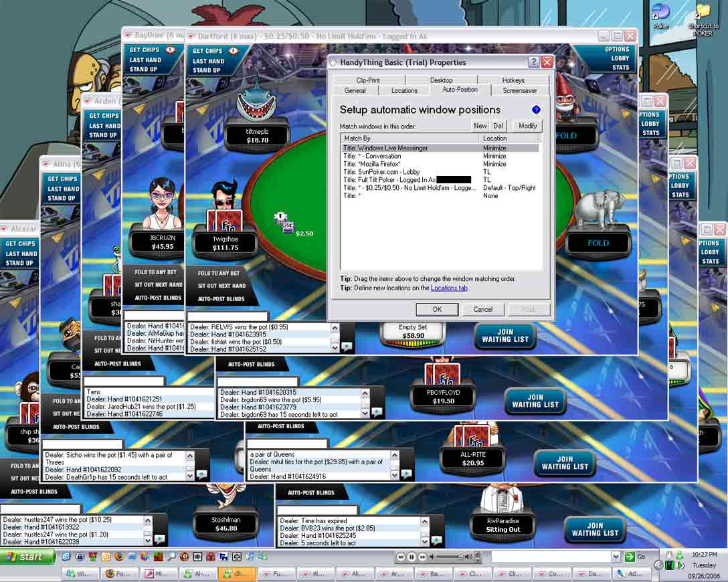Viewport: 728px width, 582px height.
Task: Follow the Locations tab link in the tip
Action: pos(449,288)
